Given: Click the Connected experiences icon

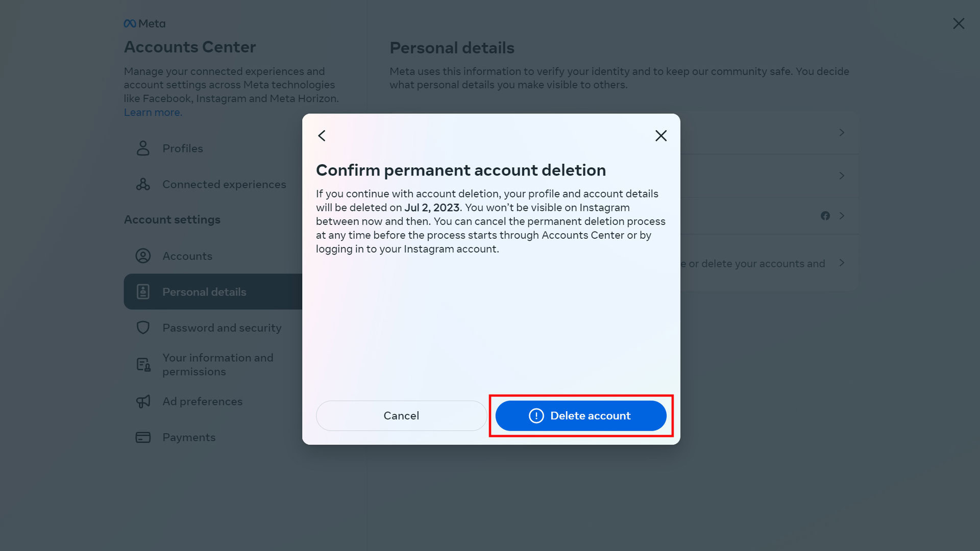Looking at the screenshot, I should [x=143, y=184].
